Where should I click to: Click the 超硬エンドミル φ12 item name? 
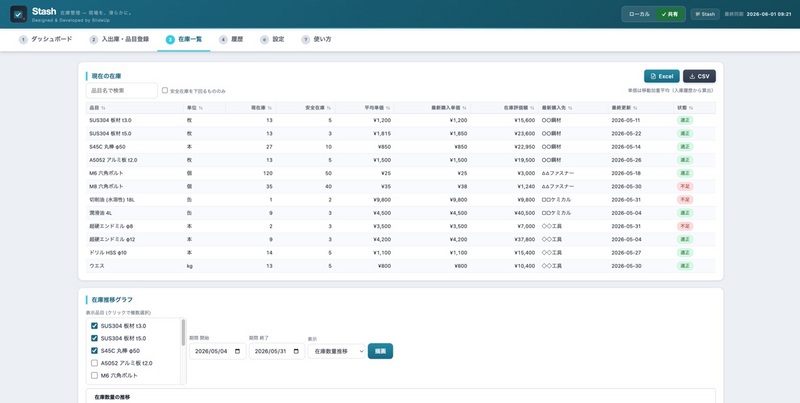point(111,240)
